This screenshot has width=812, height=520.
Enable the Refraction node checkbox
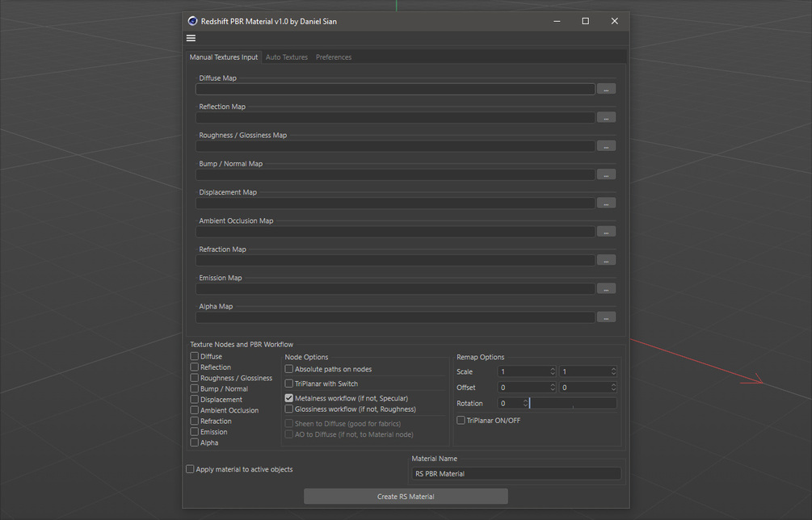194,421
